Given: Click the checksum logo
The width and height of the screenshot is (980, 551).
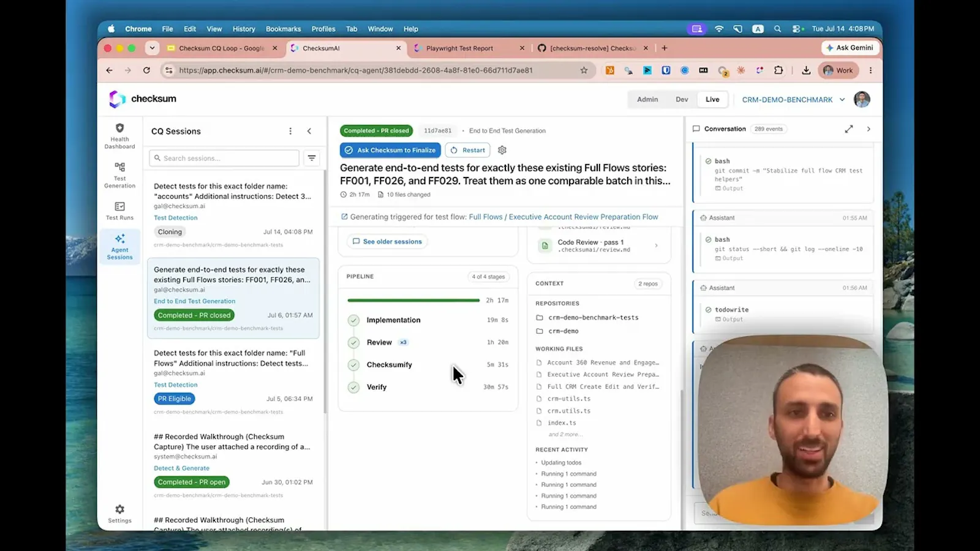Looking at the screenshot, I should click(142, 99).
